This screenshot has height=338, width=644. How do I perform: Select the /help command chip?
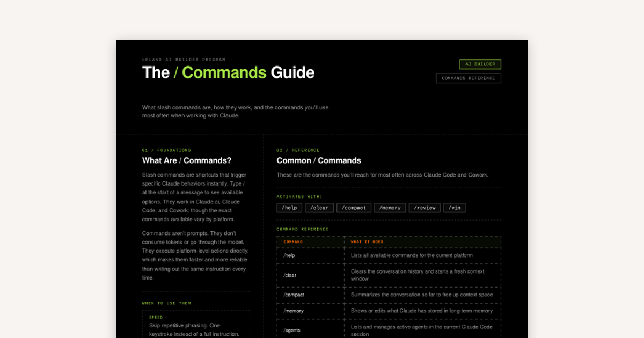(290, 208)
